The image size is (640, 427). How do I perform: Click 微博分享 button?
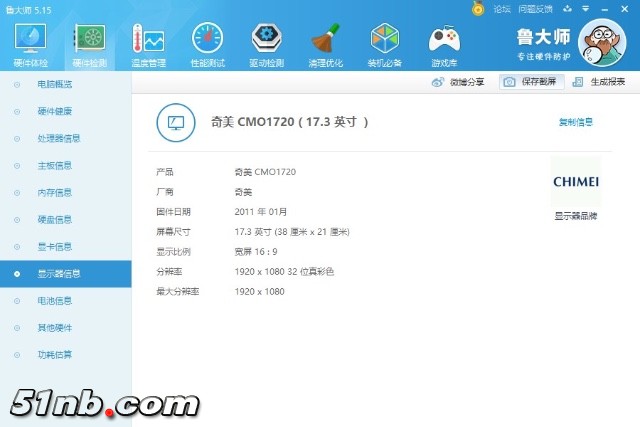click(x=458, y=82)
